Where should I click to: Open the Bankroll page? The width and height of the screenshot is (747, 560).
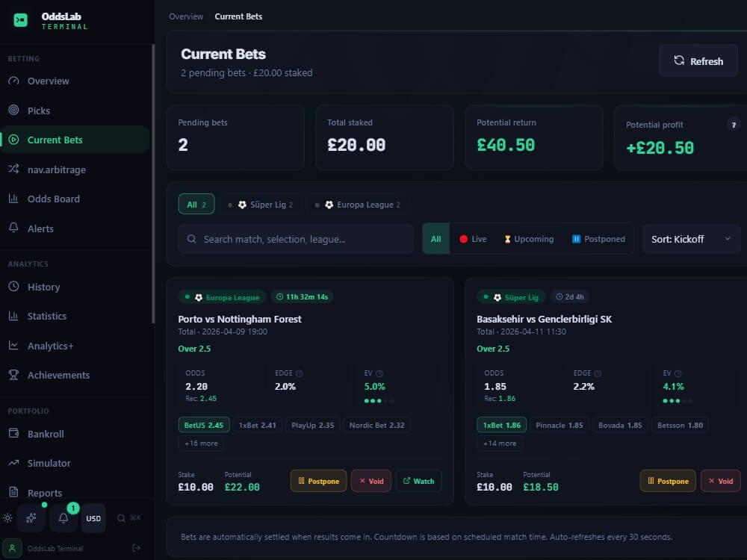click(46, 434)
